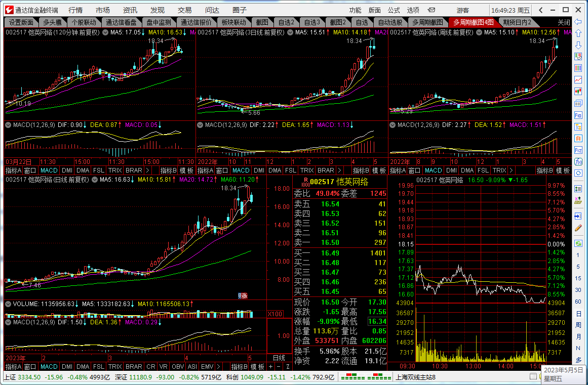Image resolution: width=588 pixels, height=385 pixels.
Task: Click the keyboard people icon in sidebar
Action: (578, 201)
